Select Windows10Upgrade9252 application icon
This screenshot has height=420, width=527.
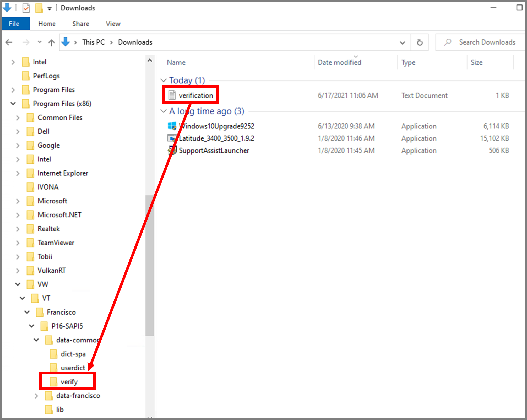[172, 126]
